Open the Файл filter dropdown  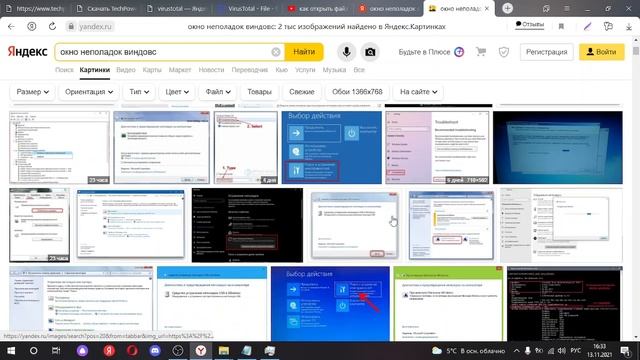tap(218, 92)
